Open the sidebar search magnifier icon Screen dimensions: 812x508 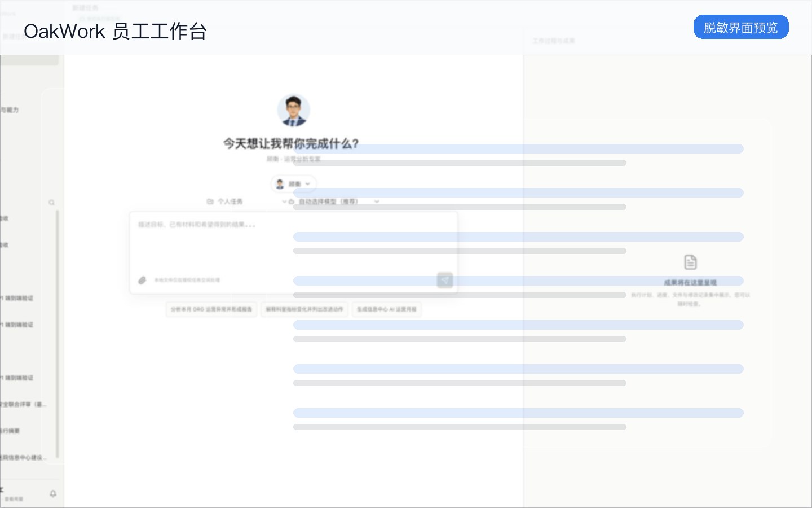point(51,203)
